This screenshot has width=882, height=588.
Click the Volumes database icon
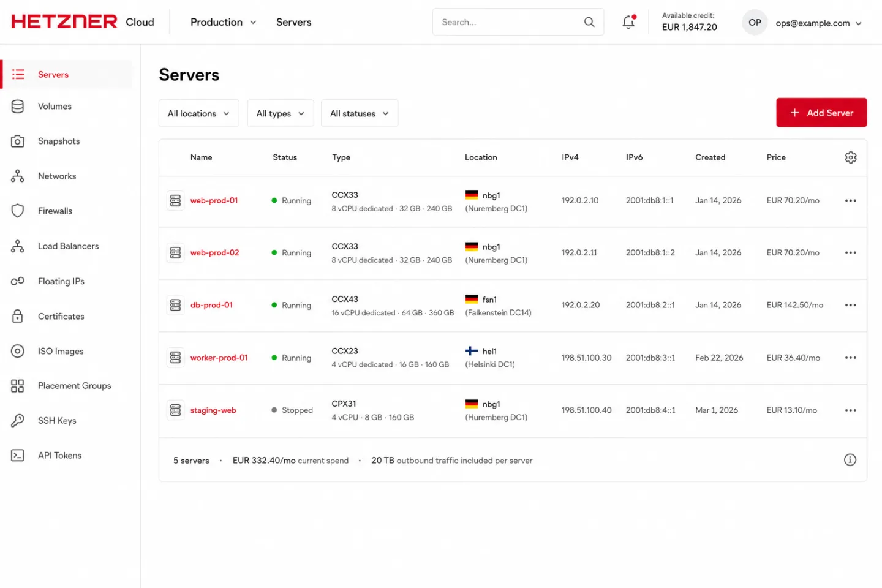[18, 106]
